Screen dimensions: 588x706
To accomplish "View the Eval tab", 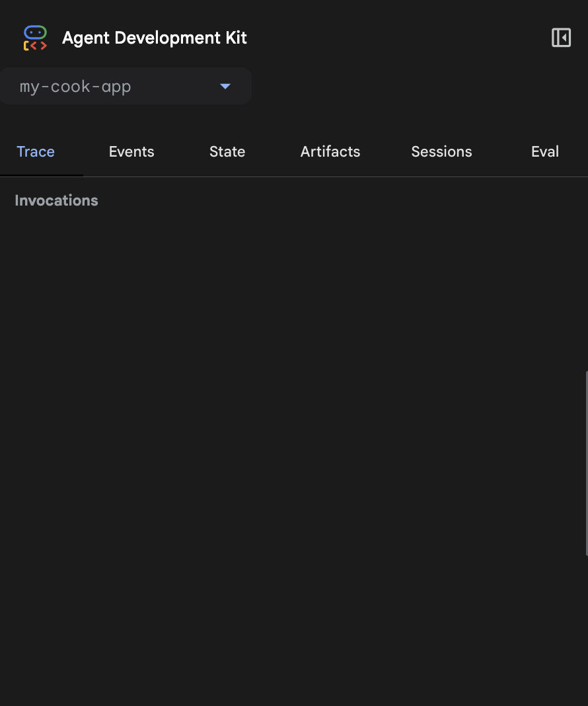I will click(x=545, y=151).
